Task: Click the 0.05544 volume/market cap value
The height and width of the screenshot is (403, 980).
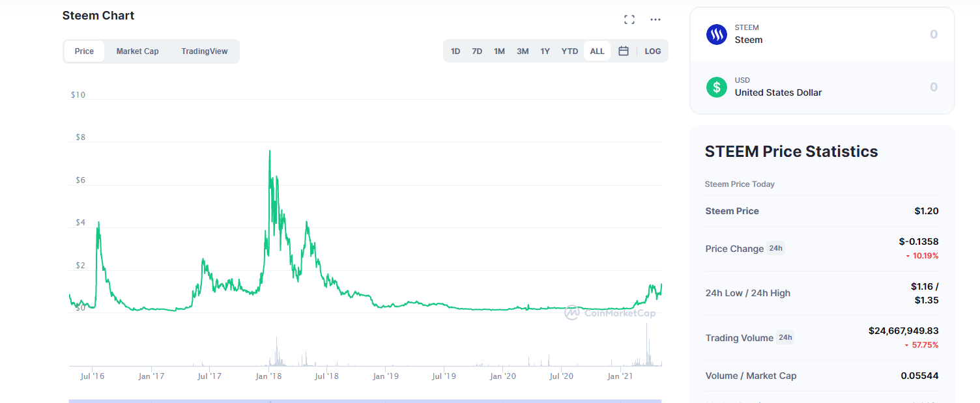Action: tap(919, 376)
